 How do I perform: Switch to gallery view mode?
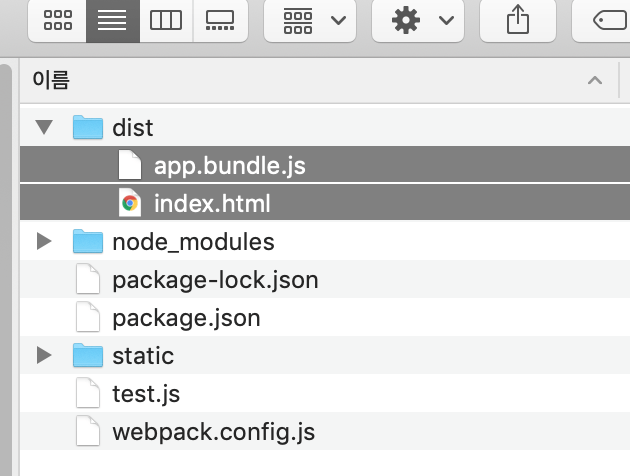pyautogui.click(x=219, y=21)
